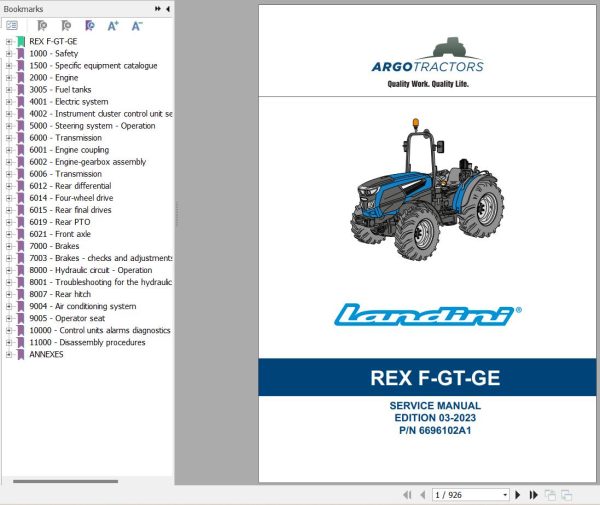
Task: Increase bookmark text size (A+)
Action: [x=113, y=26]
